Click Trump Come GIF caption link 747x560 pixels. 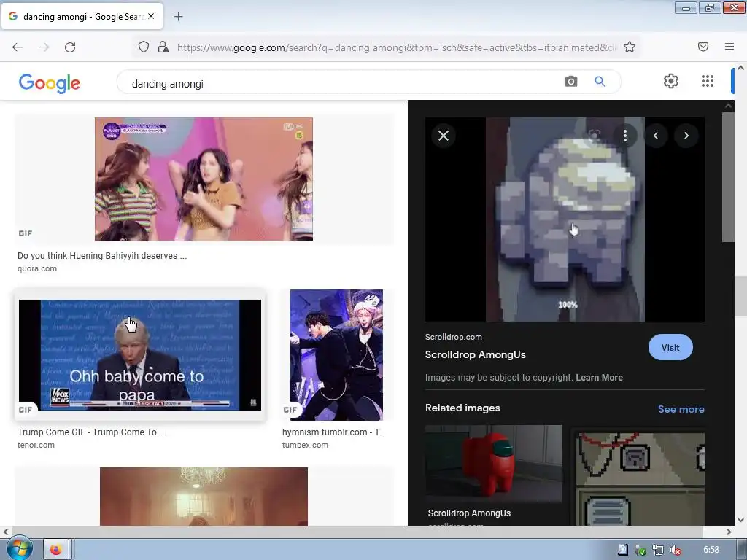pos(92,432)
